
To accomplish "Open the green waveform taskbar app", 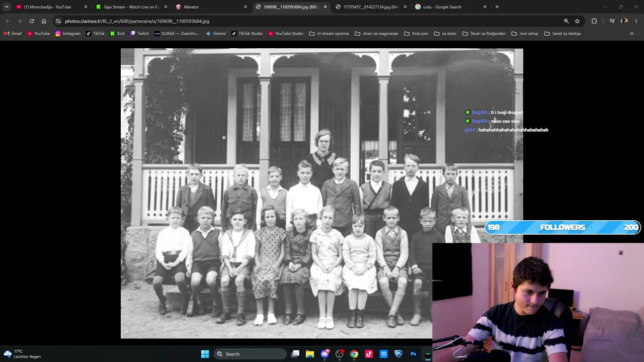I will [428, 354].
